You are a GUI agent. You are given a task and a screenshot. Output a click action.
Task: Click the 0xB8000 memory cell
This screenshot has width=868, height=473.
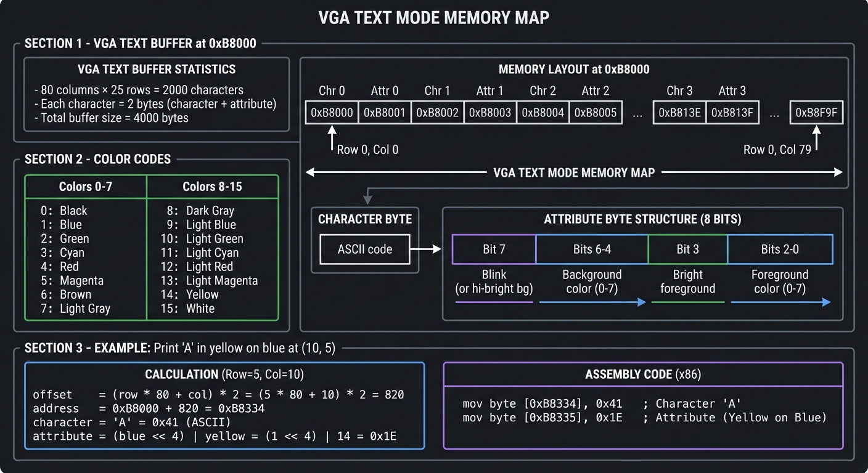(331, 112)
